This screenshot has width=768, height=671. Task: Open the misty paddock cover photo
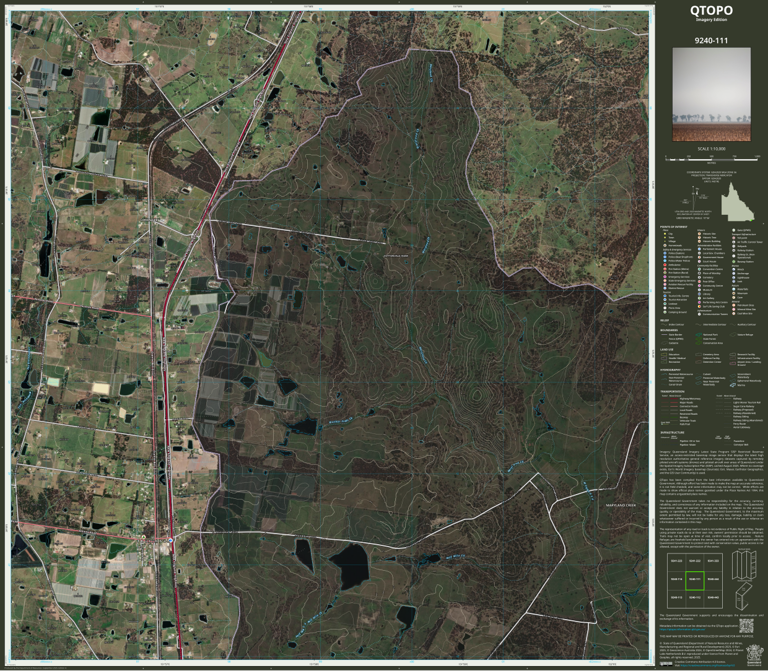(x=711, y=94)
